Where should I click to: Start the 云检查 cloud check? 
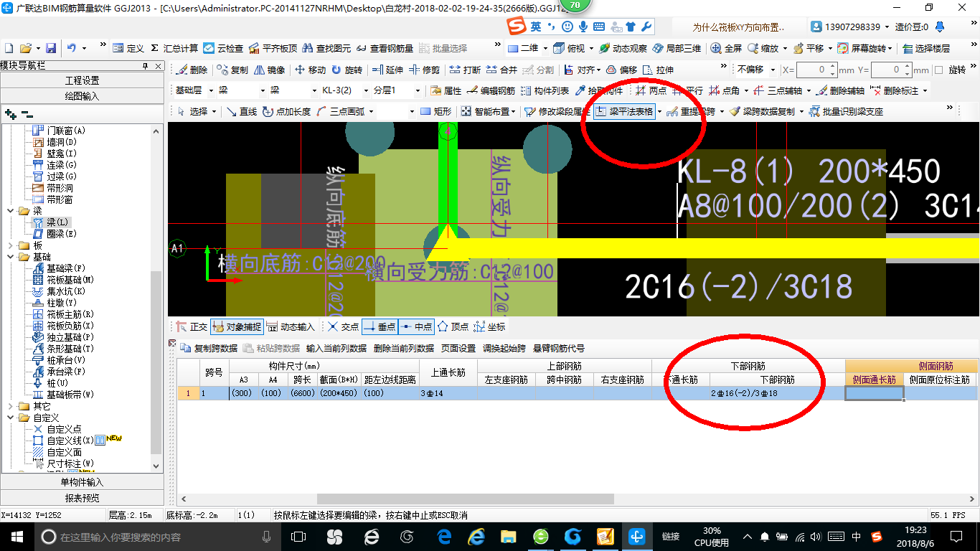click(223, 48)
